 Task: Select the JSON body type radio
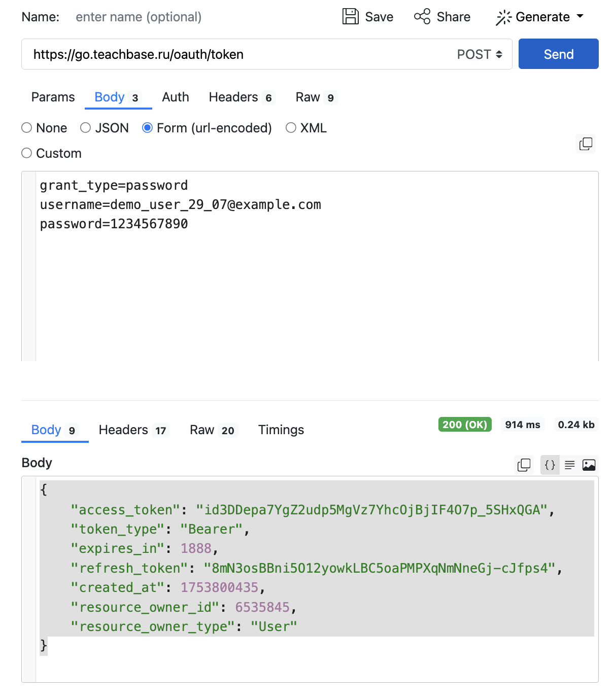(x=86, y=128)
